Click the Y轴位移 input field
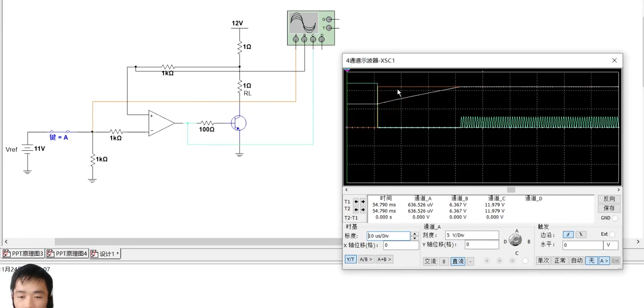 coord(482,245)
